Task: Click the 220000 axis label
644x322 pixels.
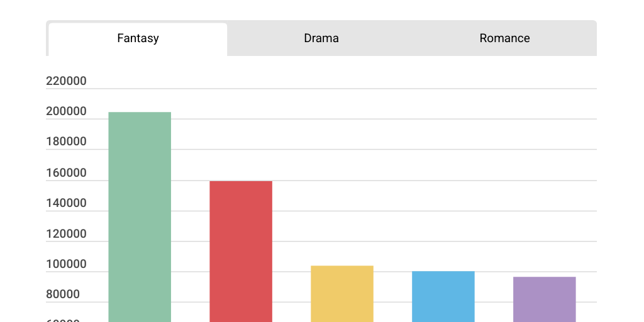Action: tap(66, 81)
